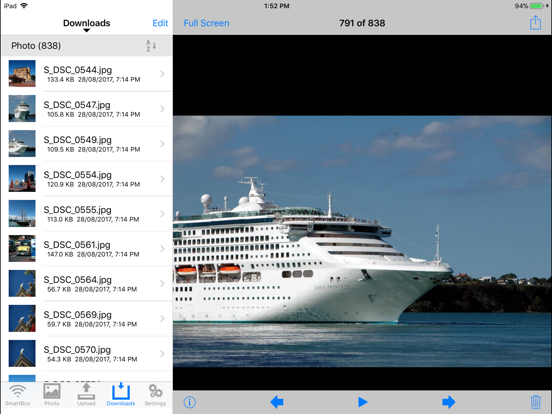
Task: Tap the 791 of 838 counter
Action: [362, 23]
